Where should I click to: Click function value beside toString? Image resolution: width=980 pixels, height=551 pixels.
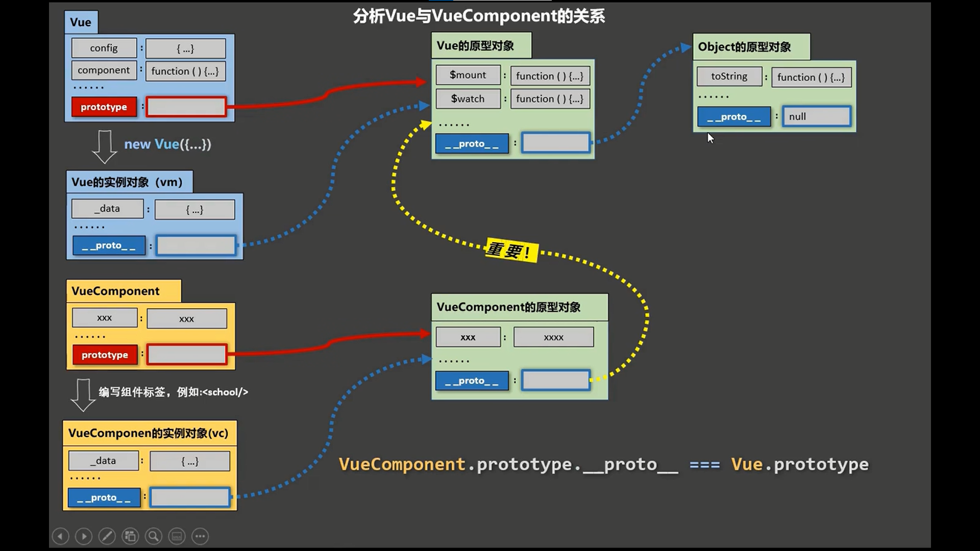[812, 78]
